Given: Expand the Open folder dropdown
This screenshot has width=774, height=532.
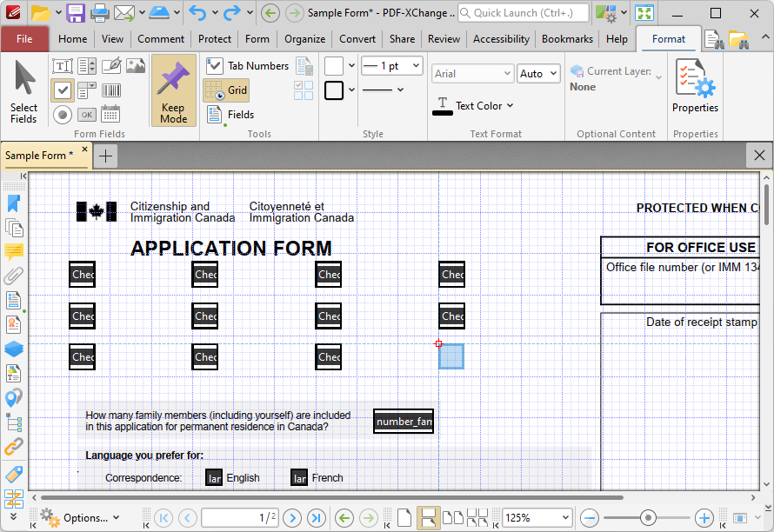Looking at the screenshot, I should (58, 13).
